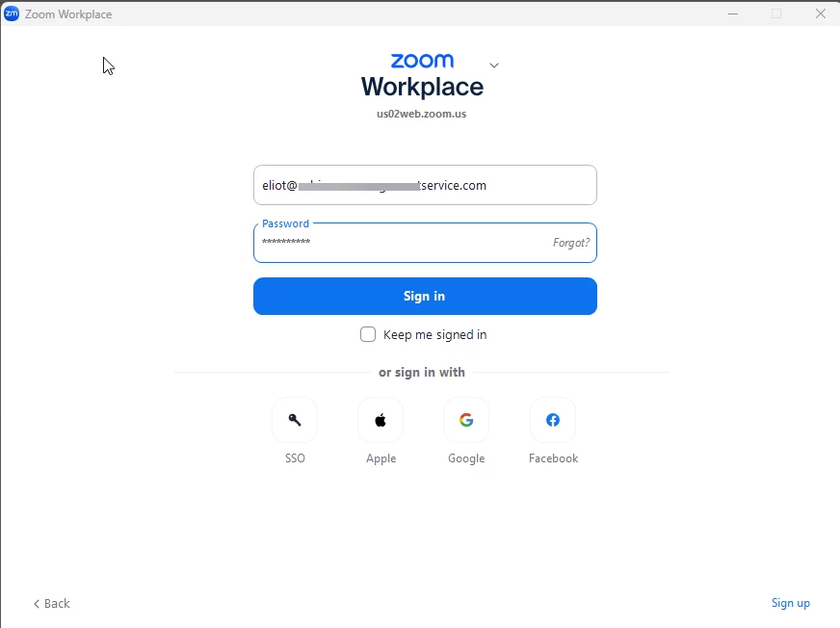Click the 'Keep me signed in' label text

click(x=435, y=335)
